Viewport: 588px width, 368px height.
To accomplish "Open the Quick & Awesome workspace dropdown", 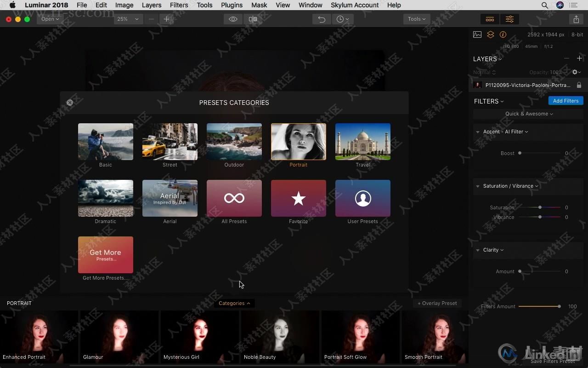I will (x=529, y=114).
